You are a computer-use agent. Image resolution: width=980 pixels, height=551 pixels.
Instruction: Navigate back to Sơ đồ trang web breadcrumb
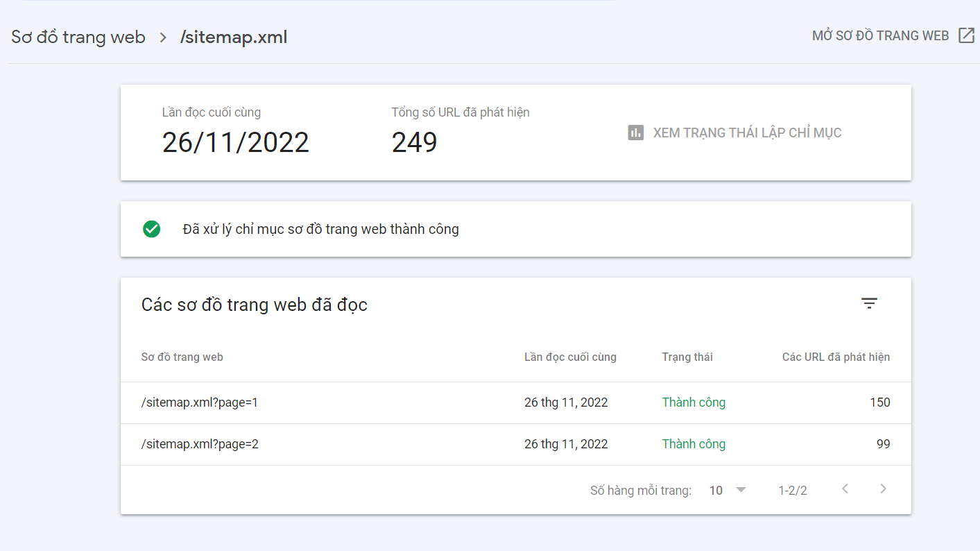click(78, 37)
